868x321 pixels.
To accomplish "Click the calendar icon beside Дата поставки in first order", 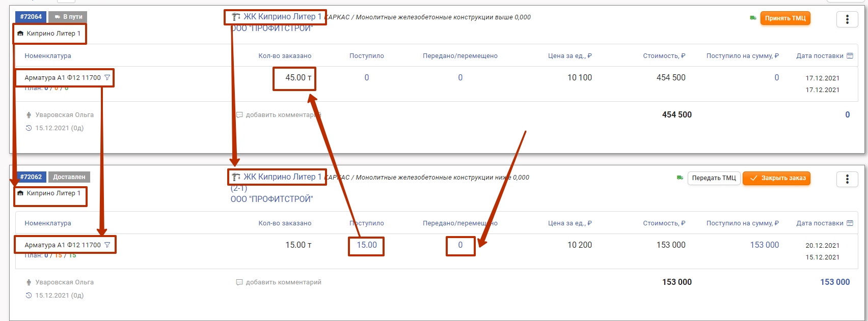I will 850,56.
